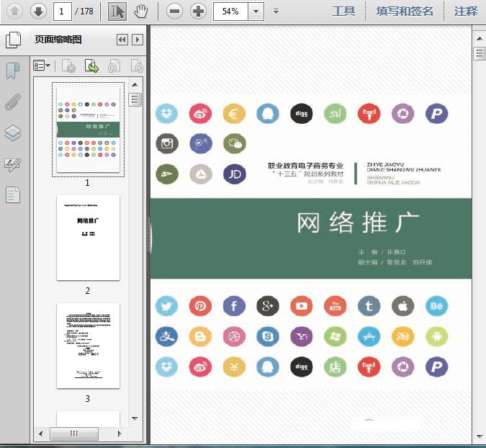
Task: Zoom out with the minus button
Action: 174,12
